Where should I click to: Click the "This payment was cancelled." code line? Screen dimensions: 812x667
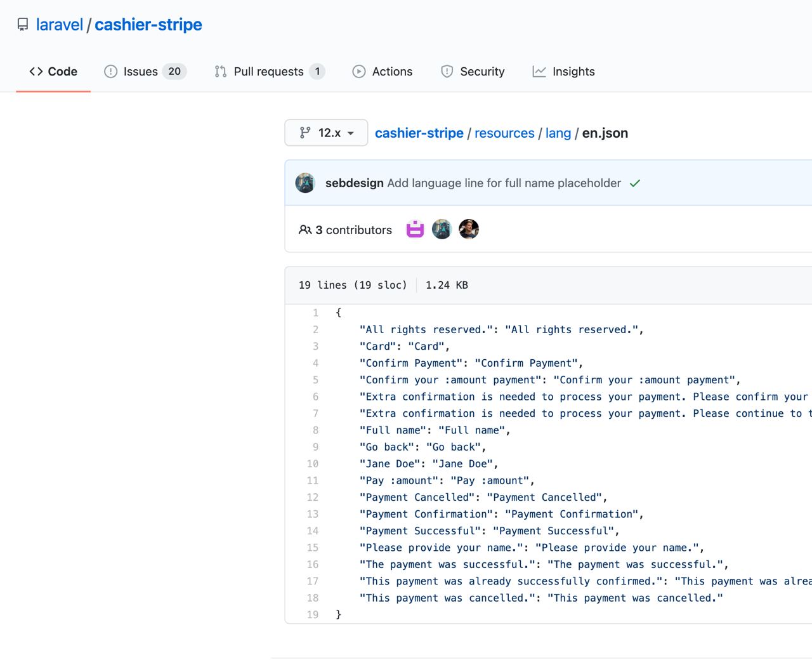(541, 598)
